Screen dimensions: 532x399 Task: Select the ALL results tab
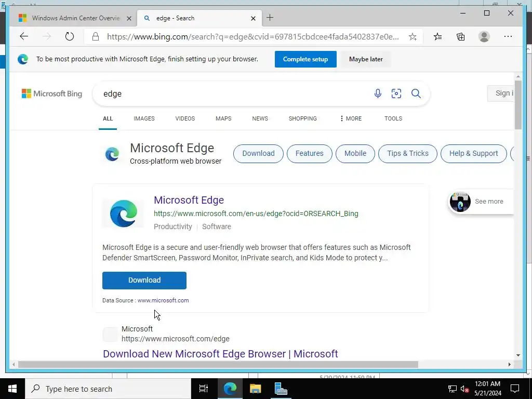click(108, 118)
